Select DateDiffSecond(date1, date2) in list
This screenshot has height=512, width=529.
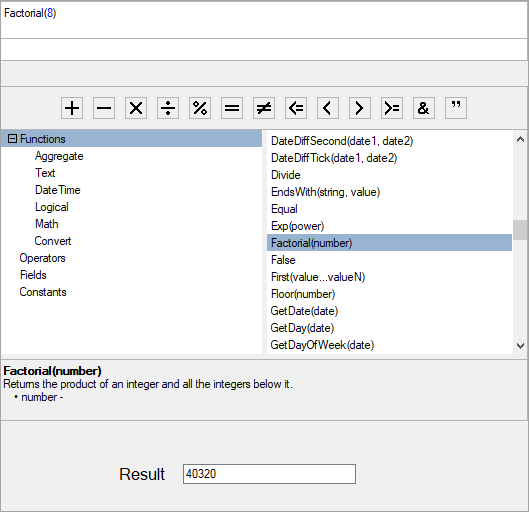(x=389, y=141)
